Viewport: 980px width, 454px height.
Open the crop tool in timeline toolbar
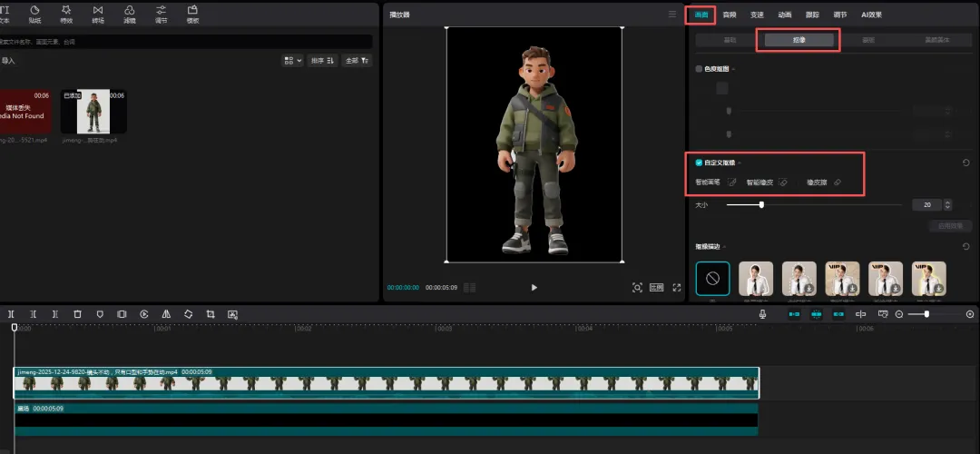(x=211, y=314)
